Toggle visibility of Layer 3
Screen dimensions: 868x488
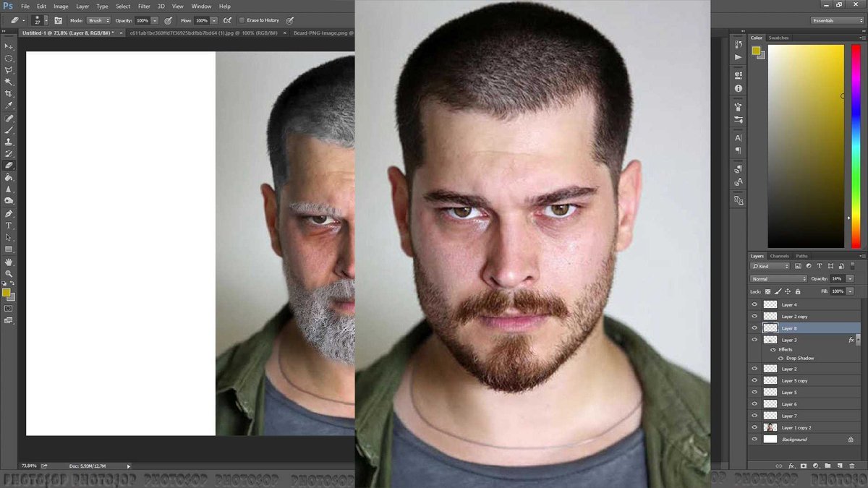point(754,340)
